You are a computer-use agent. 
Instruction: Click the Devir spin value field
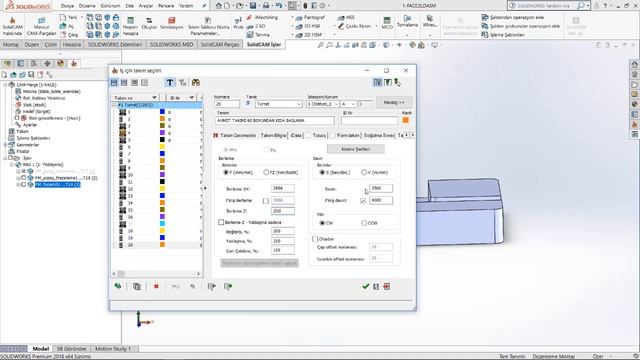pos(380,188)
